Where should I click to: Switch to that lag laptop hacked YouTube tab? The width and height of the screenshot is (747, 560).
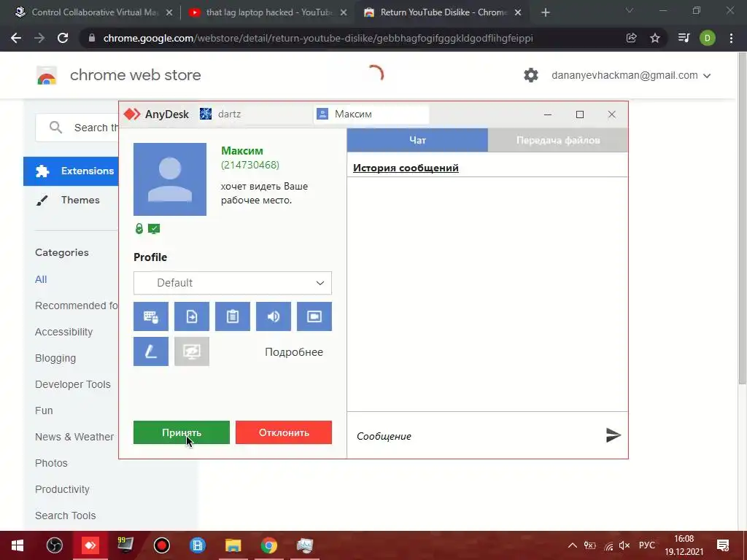(268, 12)
